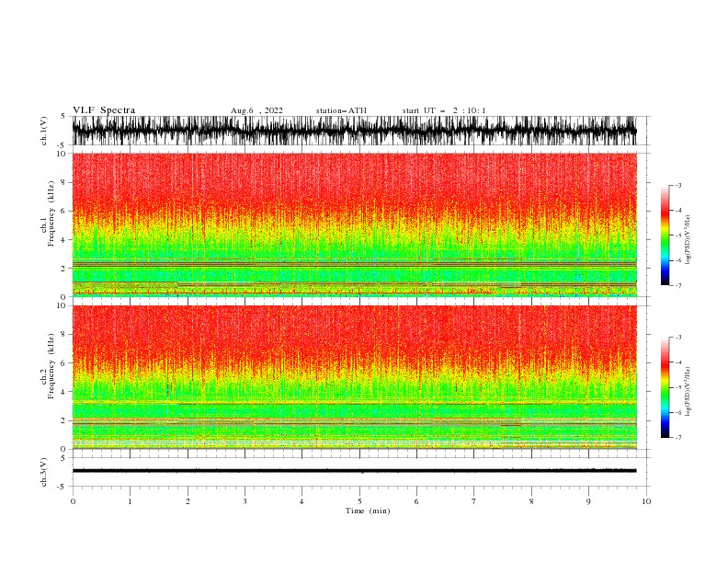The image size is (728, 563).
Task: Click inside the ch.2 spectrogram plot
Action: (x=354, y=377)
